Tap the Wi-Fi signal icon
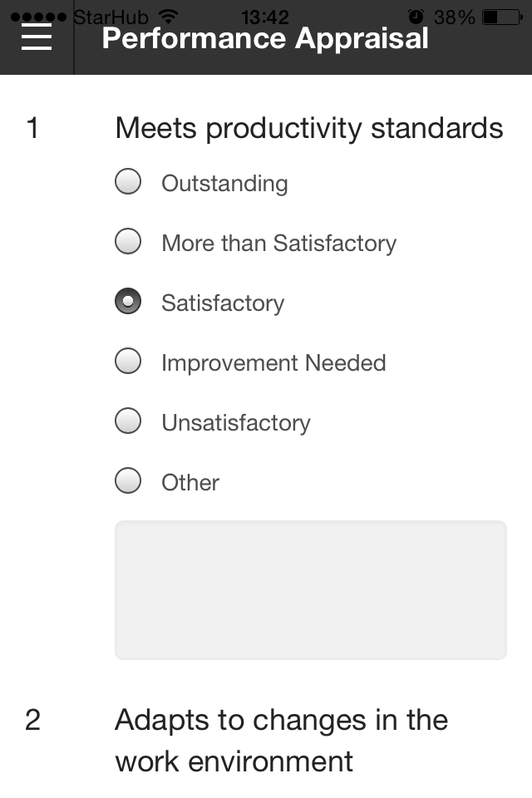 tap(168, 17)
